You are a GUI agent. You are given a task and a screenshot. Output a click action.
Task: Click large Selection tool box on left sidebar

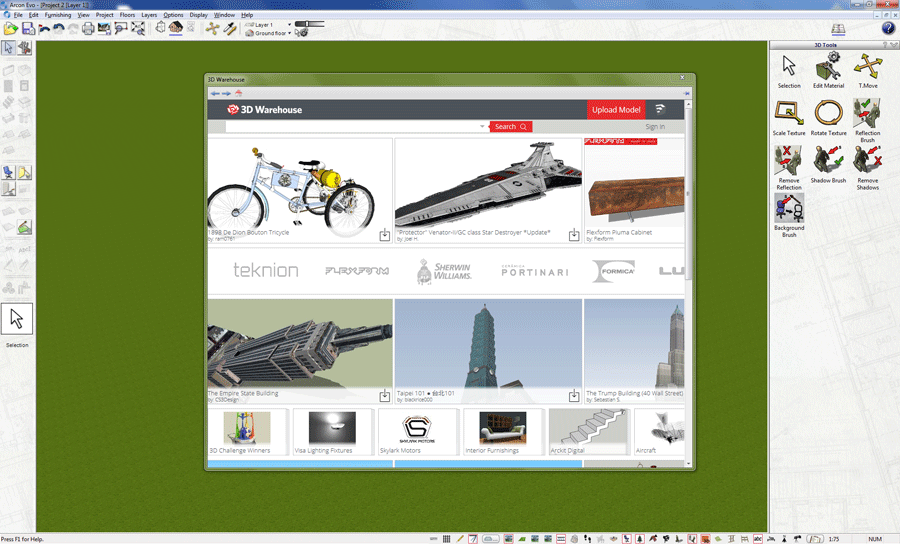coord(17,319)
